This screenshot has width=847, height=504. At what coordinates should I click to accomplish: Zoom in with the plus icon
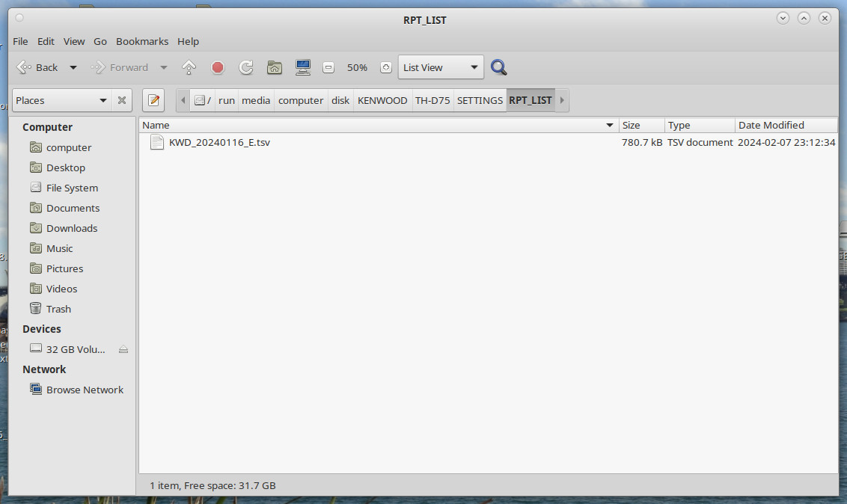click(386, 67)
